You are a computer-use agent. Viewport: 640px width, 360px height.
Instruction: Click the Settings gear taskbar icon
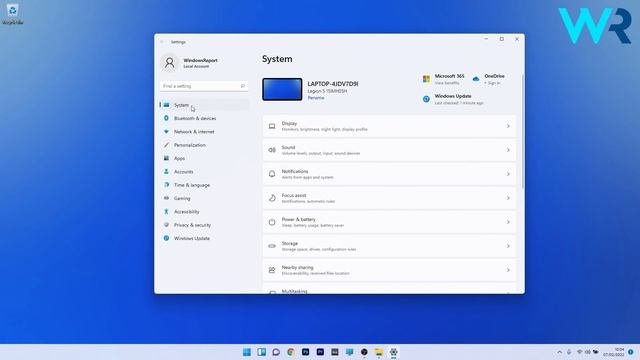[x=393, y=352]
